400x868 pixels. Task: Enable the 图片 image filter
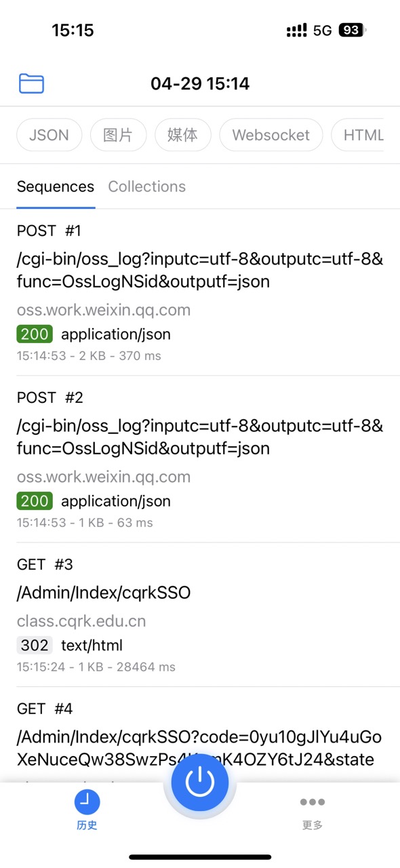(x=118, y=135)
